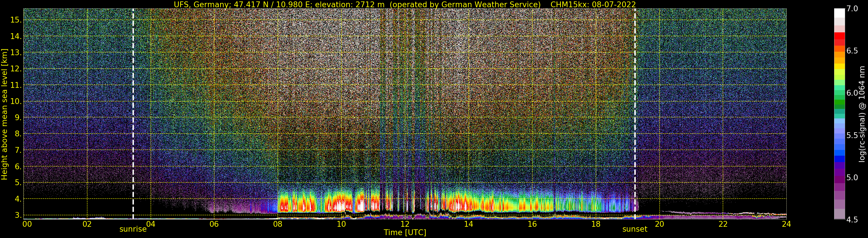Click the '10' time axis tick label
The image size is (868, 238).
click(341, 224)
